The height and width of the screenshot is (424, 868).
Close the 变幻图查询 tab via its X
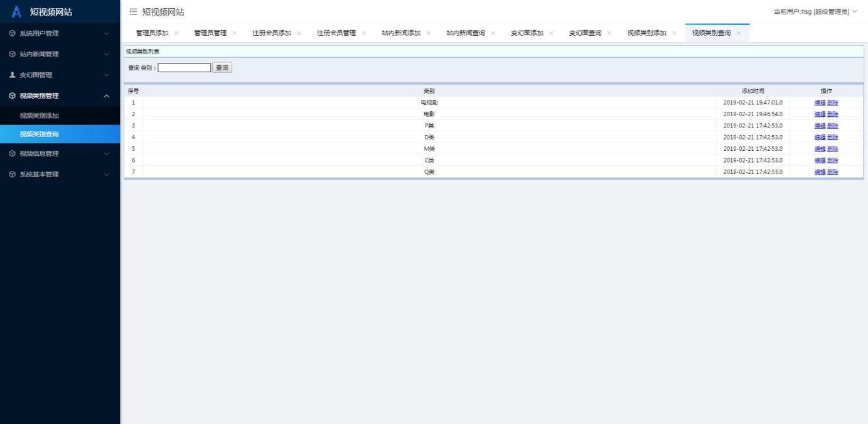click(609, 33)
